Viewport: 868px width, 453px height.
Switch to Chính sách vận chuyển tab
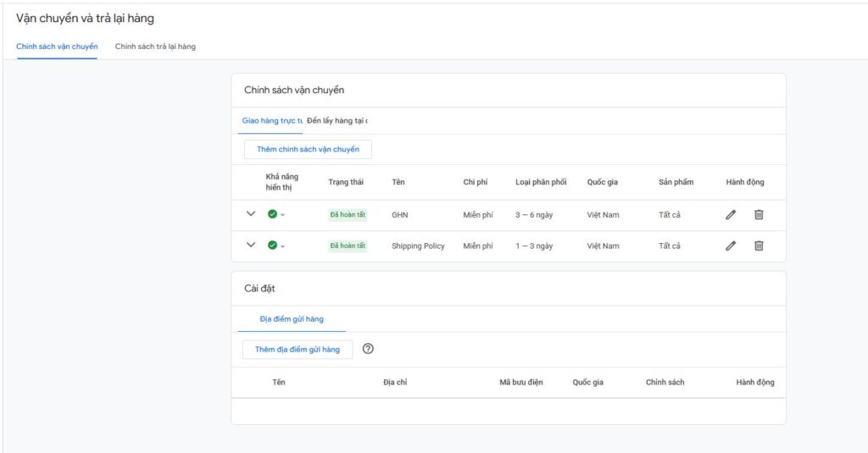pyautogui.click(x=57, y=47)
